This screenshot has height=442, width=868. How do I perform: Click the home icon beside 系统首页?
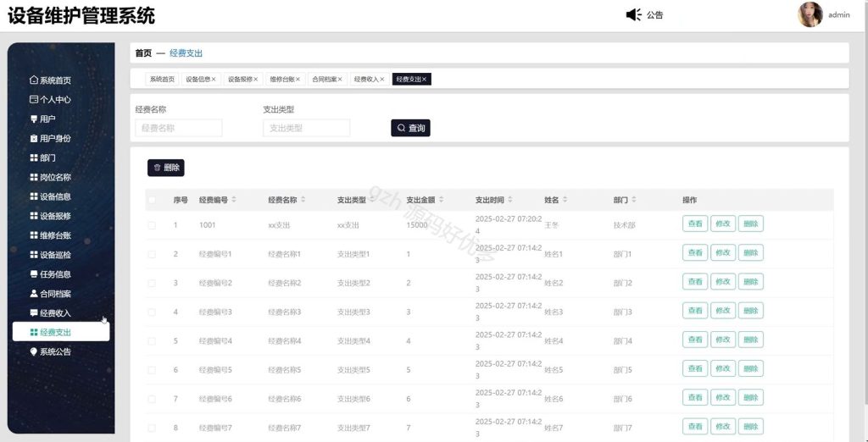pyautogui.click(x=34, y=80)
